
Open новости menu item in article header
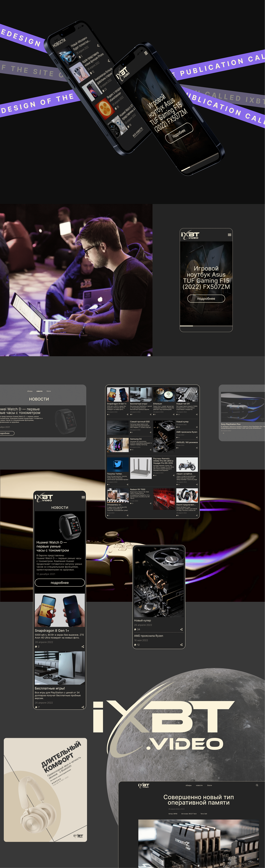point(199,785)
